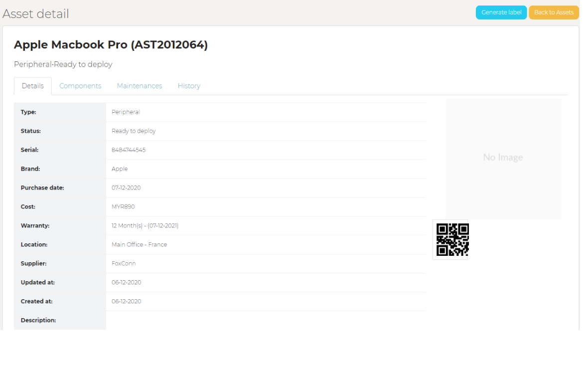Click the Peripheral type value in table
588x380 pixels.
126,112
